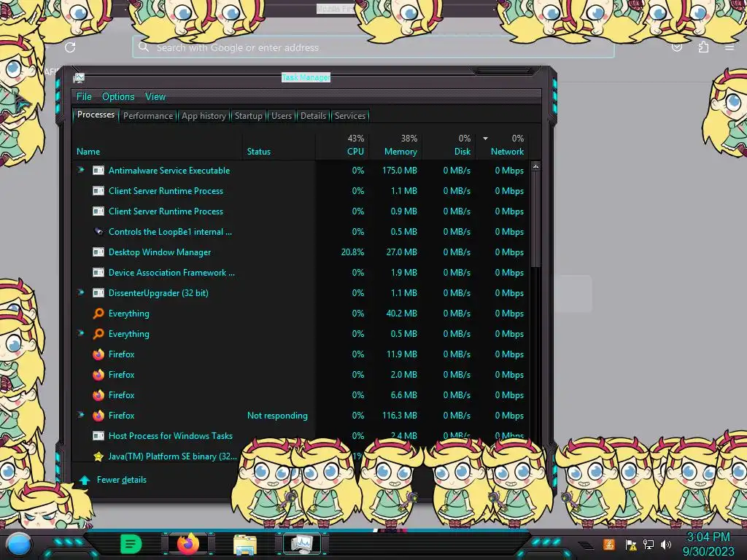
Task: Click the Not responding status text
Action: pos(277,416)
